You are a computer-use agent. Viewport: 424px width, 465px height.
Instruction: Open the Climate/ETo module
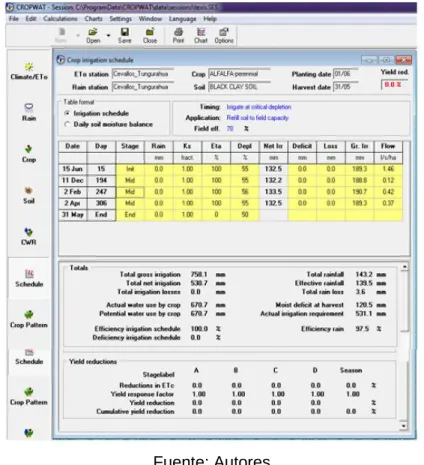coord(29,71)
